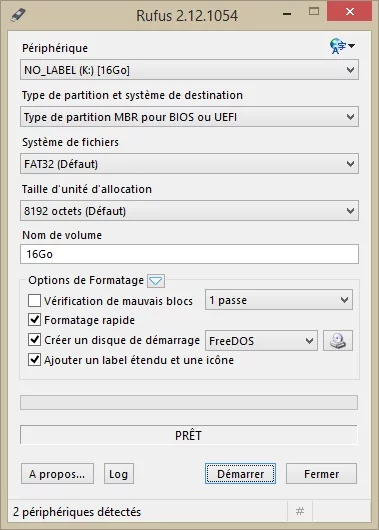The image size is (379, 530).
Task: Open the FreeDOS boot type dropdown
Action: [261, 341]
